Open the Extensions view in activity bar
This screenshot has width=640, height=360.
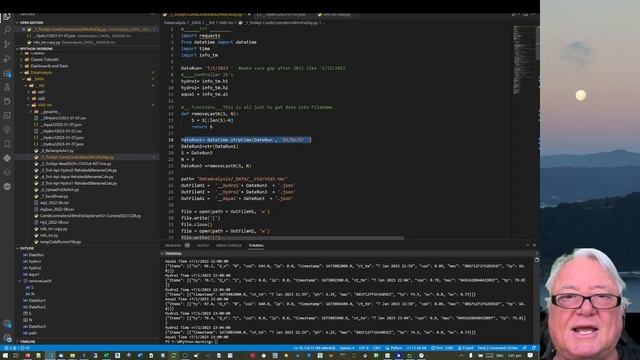point(7,73)
